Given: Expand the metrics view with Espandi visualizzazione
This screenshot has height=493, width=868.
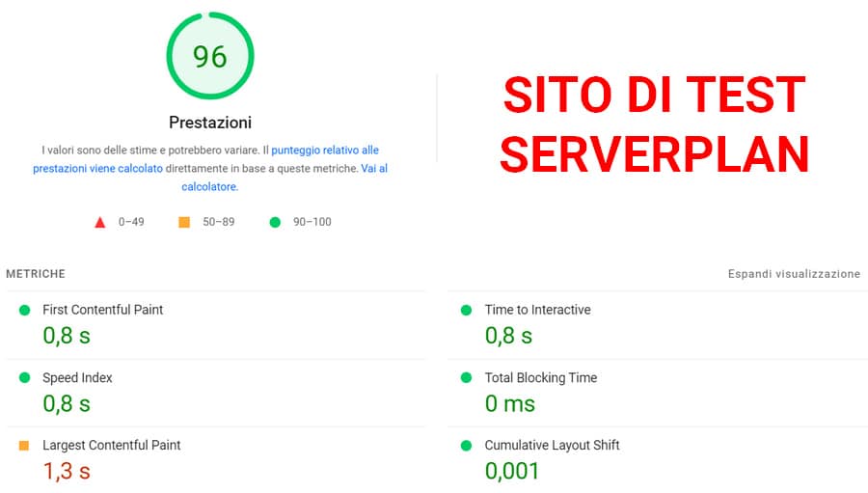Looking at the screenshot, I should click(x=793, y=274).
